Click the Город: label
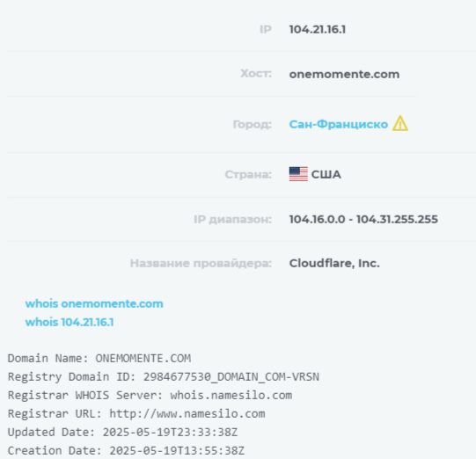Image resolution: width=476 pixels, height=459 pixels. 252,124
